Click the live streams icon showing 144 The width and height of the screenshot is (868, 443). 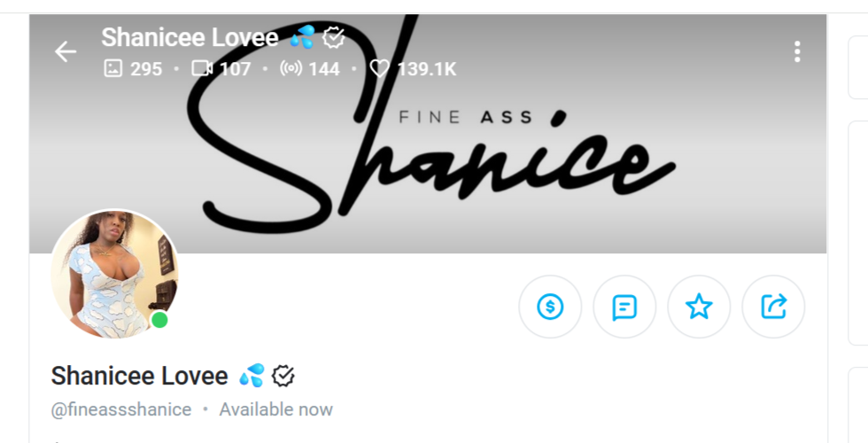pos(291,68)
